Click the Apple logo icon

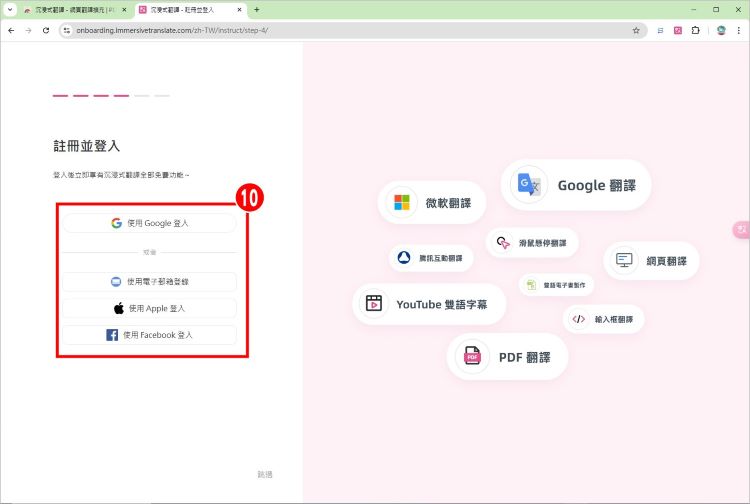119,308
